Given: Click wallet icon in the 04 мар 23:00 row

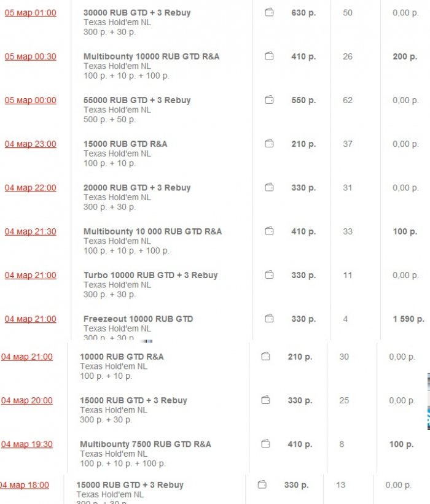Looking at the screenshot, I should point(269,144).
